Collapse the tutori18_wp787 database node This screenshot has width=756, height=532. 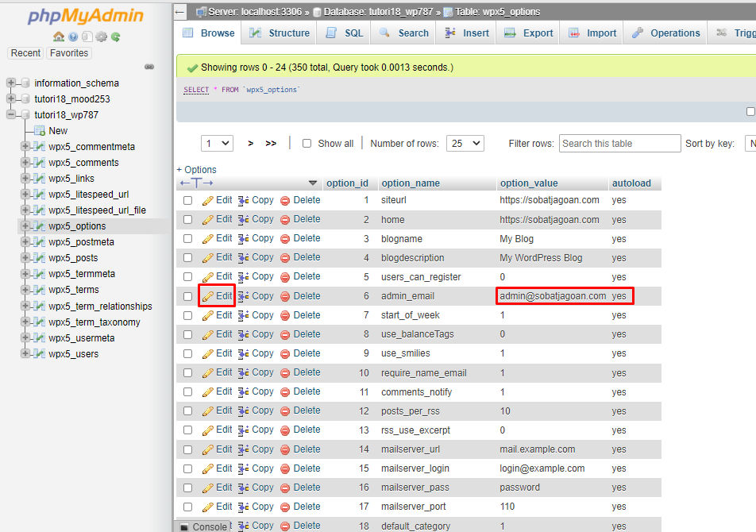[x=10, y=114]
